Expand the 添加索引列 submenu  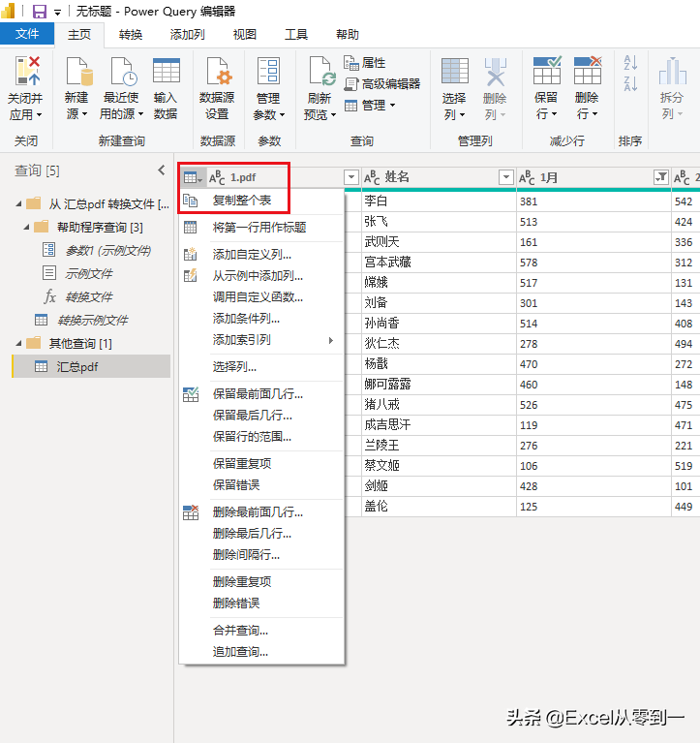(330, 340)
